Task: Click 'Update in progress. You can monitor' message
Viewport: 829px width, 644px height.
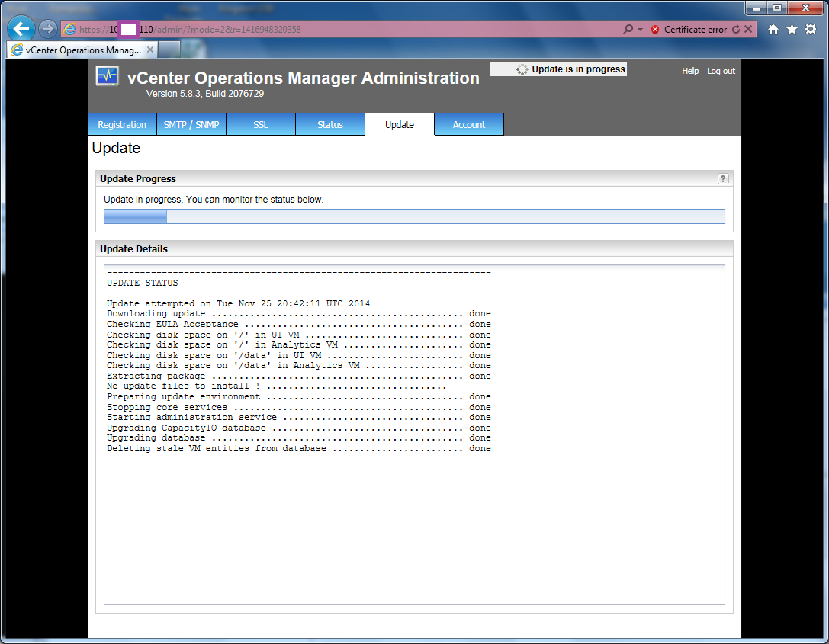Action: pos(213,199)
